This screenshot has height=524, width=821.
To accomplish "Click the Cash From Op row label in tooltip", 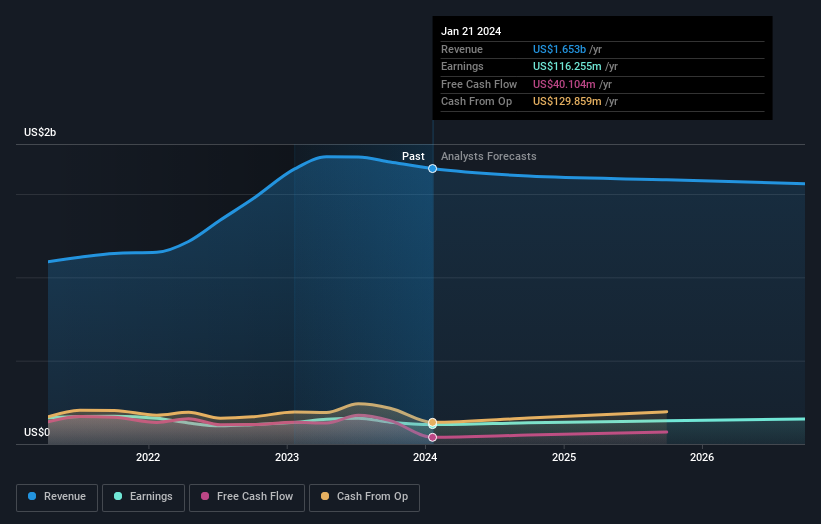I will tap(476, 102).
